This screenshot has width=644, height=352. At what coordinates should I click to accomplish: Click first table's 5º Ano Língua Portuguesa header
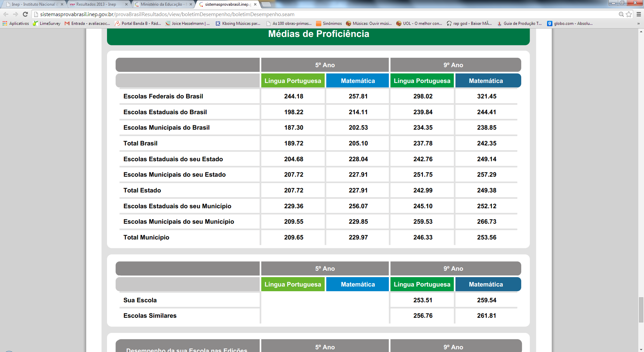click(293, 81)
